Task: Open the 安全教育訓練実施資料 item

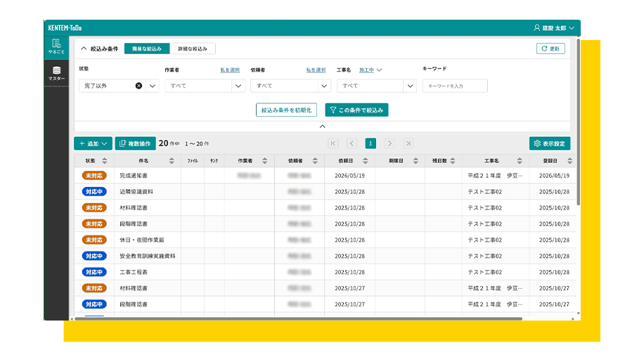Action: 148,256
